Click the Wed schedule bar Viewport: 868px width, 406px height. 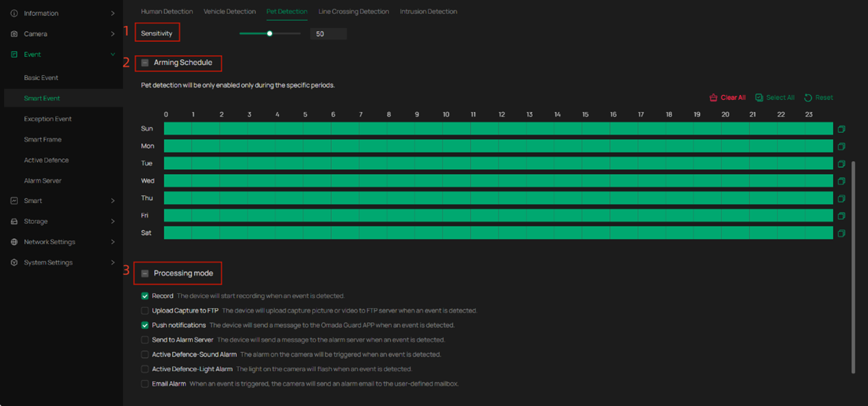[x=498, y=181]
